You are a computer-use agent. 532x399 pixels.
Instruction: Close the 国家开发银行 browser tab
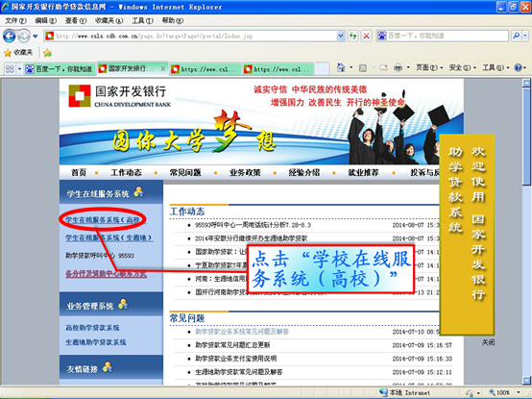[x=163, y=68]
